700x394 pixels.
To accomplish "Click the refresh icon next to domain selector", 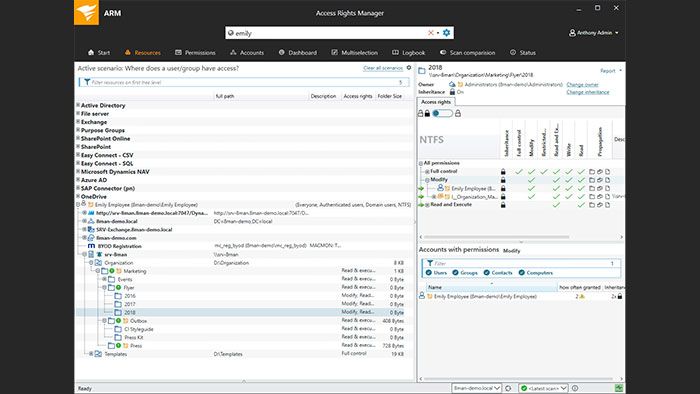I will pos(508,388).
